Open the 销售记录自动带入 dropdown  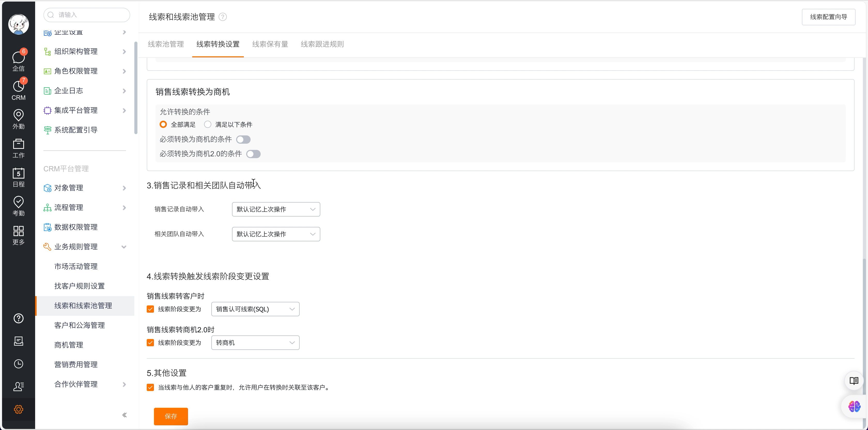tap(276, 209)
